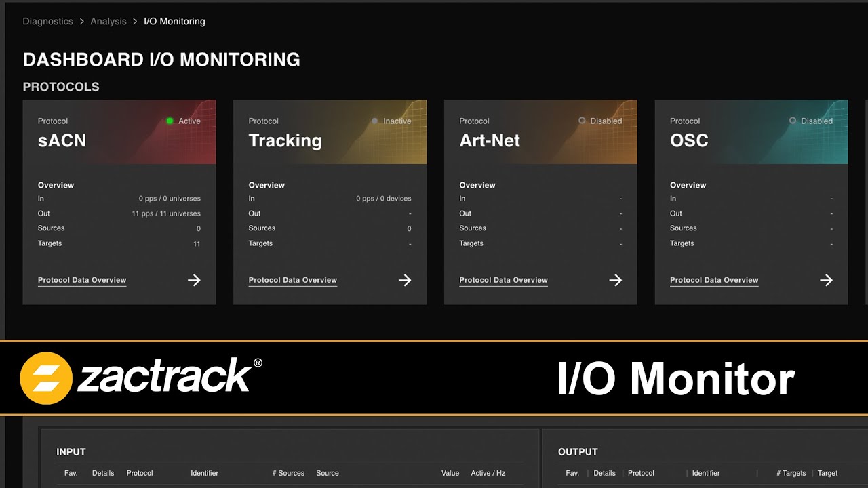This screenshot has height=488, width=868.
Task: Click the INPUT table heading
Action: point(71,452)
